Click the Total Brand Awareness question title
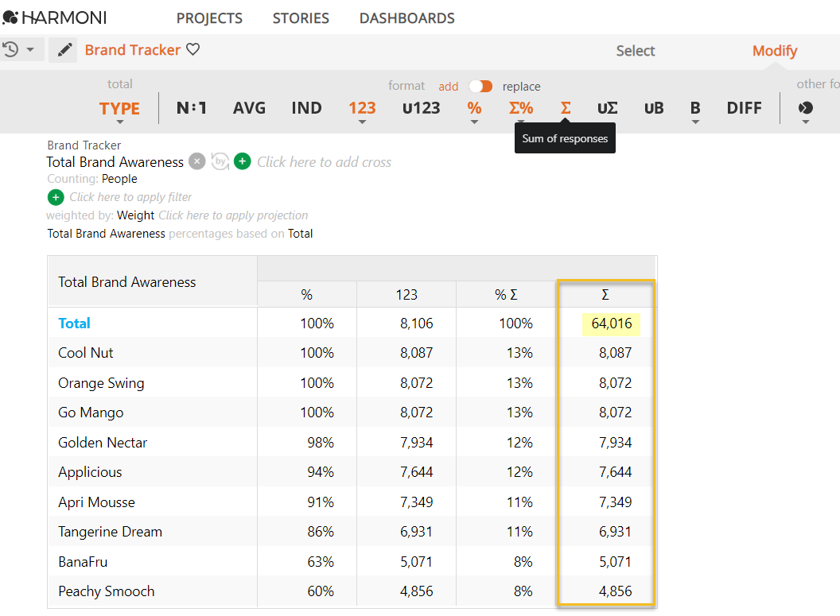The image size is (840, 616). pyautogui.click(x=115, y=162)
